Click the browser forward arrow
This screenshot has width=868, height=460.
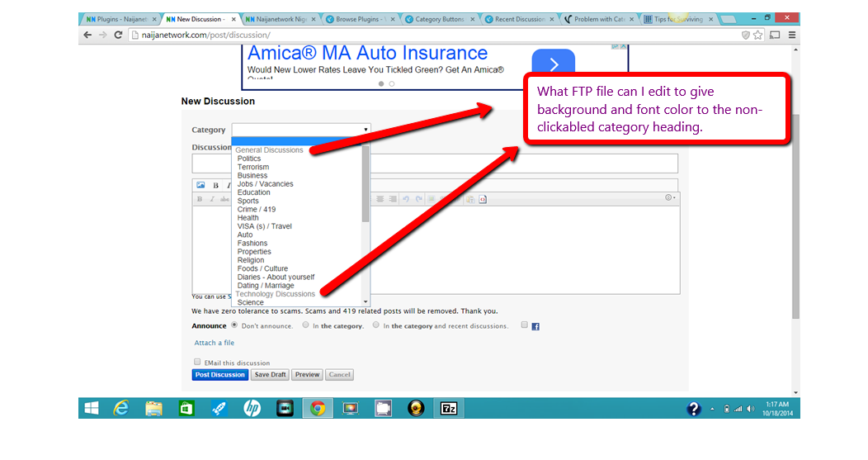(103, 35)
